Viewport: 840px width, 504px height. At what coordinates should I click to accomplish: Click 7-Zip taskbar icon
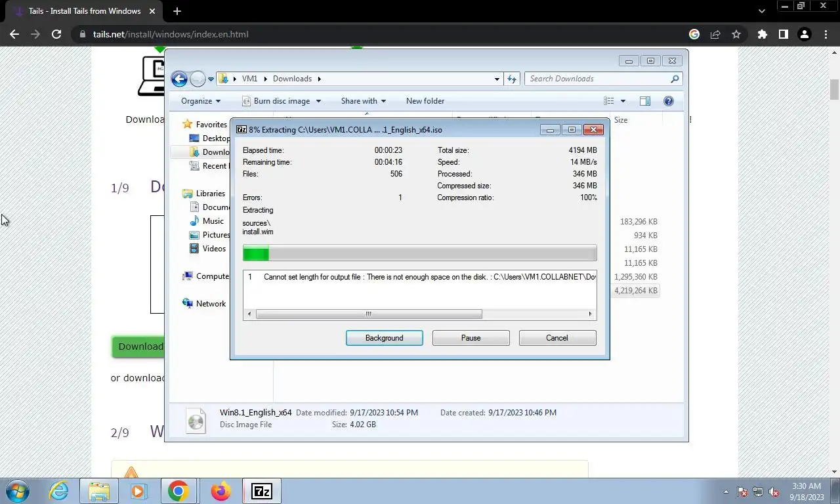(x=262, y=491)
